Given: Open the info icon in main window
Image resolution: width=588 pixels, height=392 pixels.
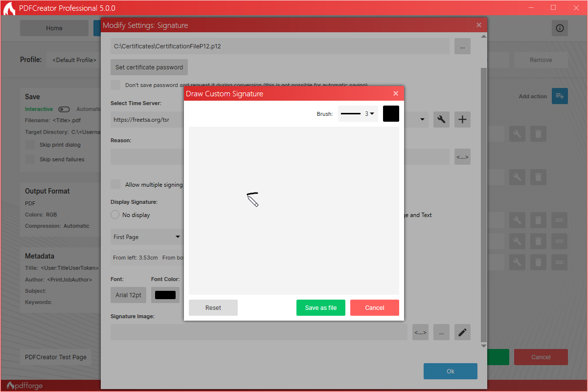Looking at the screenshot, I should click(560, 28).
